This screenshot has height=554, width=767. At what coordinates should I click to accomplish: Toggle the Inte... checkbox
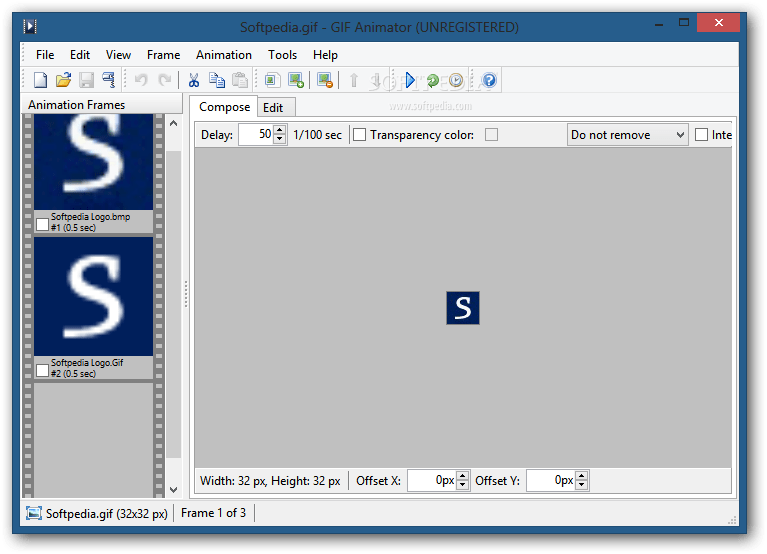coord(701,134)
